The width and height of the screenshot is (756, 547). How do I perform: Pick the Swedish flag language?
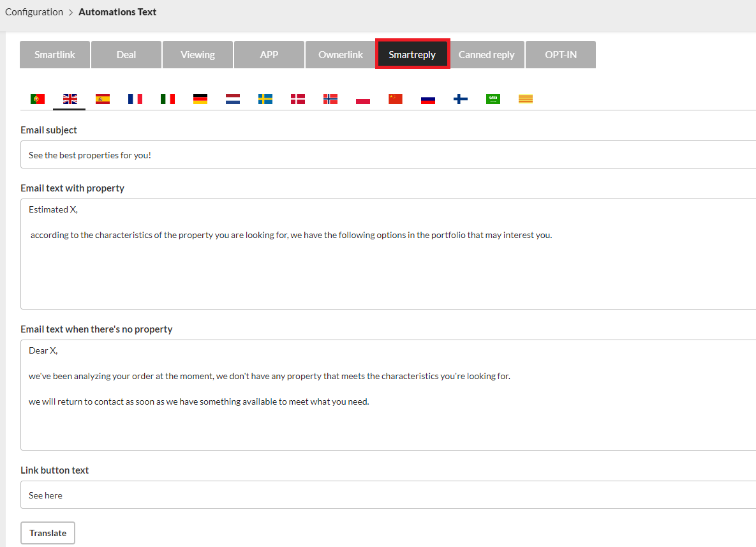coord(265,99)
